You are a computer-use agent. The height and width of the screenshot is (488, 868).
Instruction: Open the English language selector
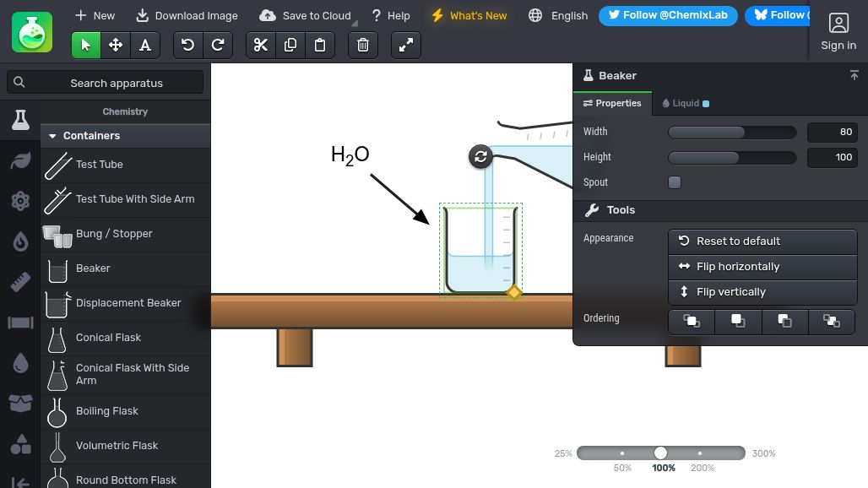(558, 15)
